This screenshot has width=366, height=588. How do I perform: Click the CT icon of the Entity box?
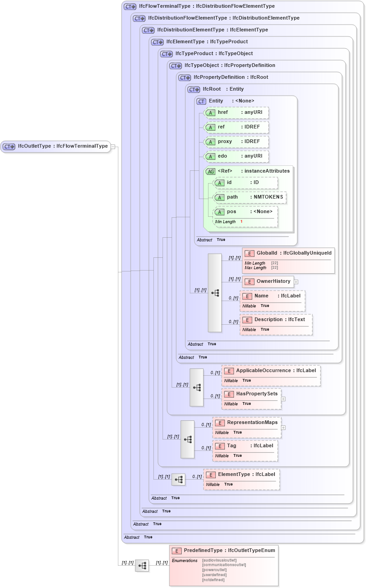tap(200, 101)
